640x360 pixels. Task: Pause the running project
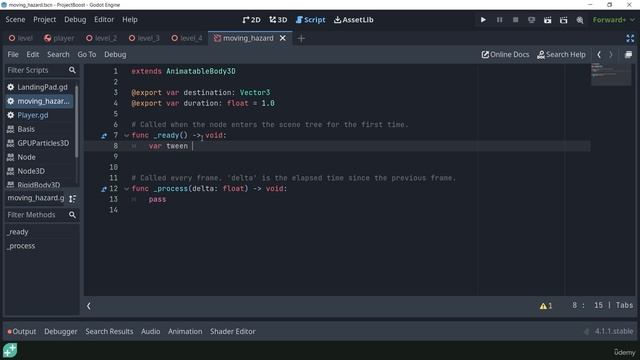tap(499, 20)
